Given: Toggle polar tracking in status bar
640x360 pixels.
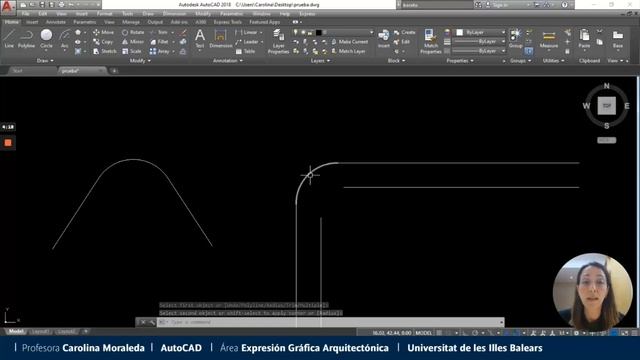Looking at the screenshot, I should pyautogui.click(x=475, y=333).
